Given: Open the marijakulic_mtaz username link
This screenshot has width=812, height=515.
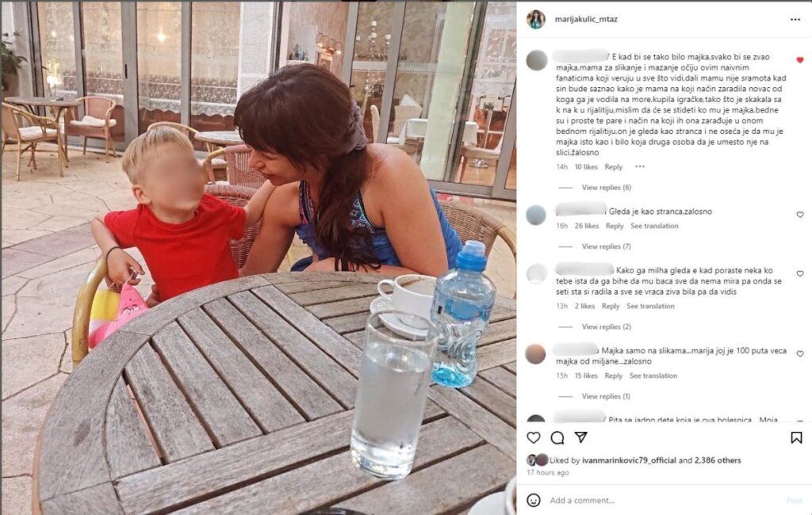Looking at the screenshot, I should pos(586,19).
